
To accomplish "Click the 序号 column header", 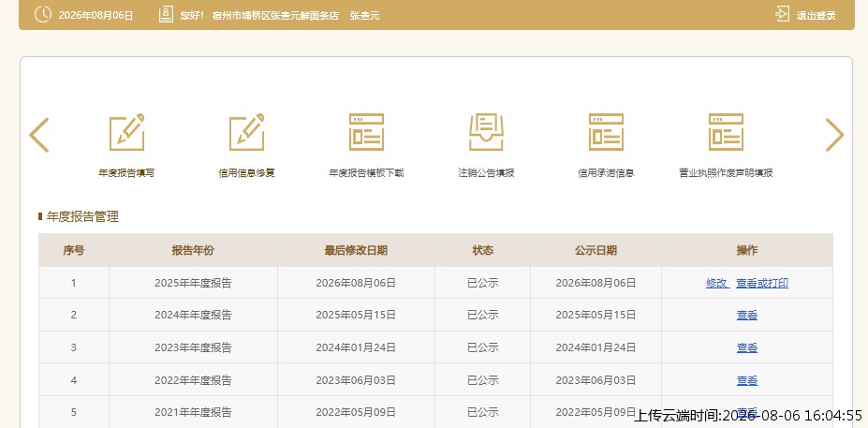I will (74, 250).
